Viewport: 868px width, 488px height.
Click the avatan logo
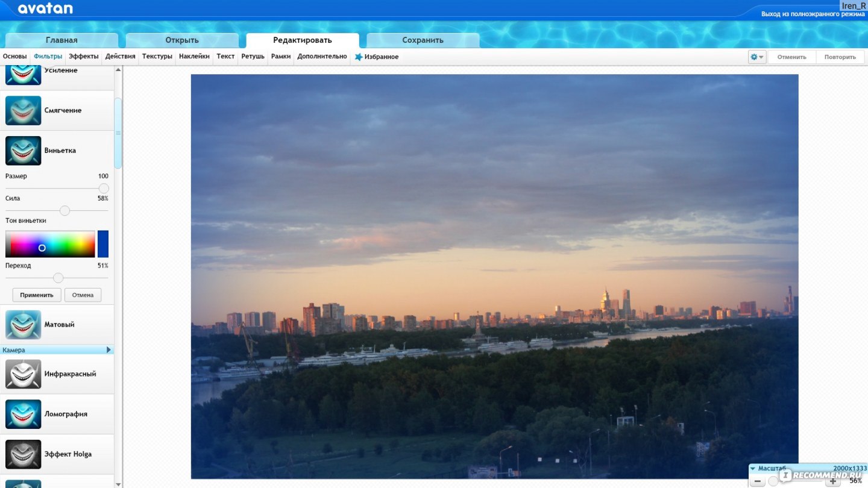(45, 8)
